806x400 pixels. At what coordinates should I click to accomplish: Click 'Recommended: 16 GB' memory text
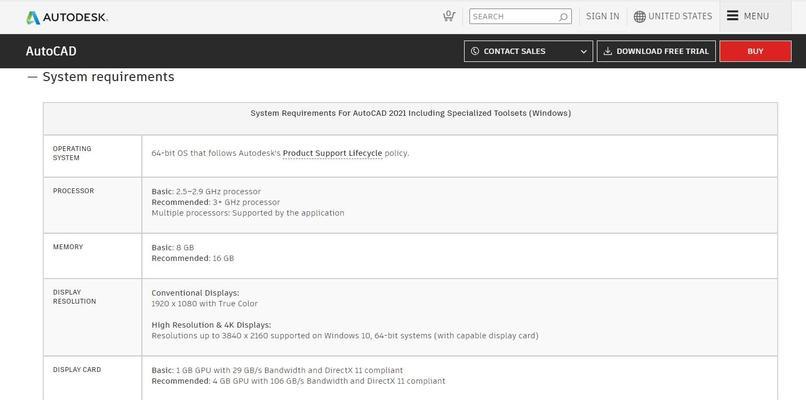193,258
